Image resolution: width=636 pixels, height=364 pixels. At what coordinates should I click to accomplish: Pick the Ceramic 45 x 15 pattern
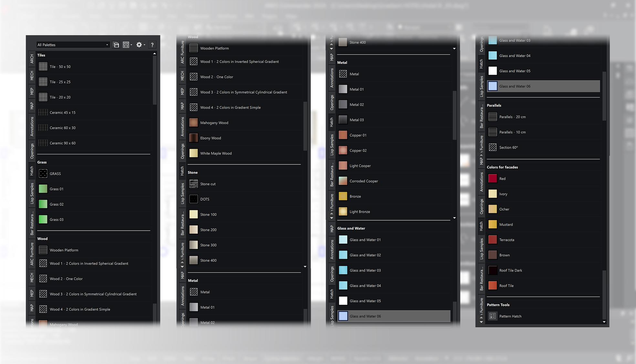(x=94, y=112)
